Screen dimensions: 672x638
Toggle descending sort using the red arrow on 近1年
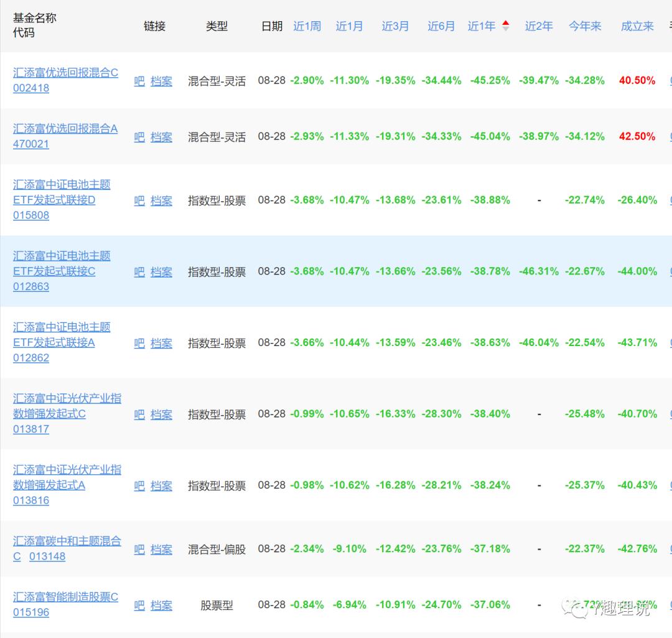[x=506, y=24]
